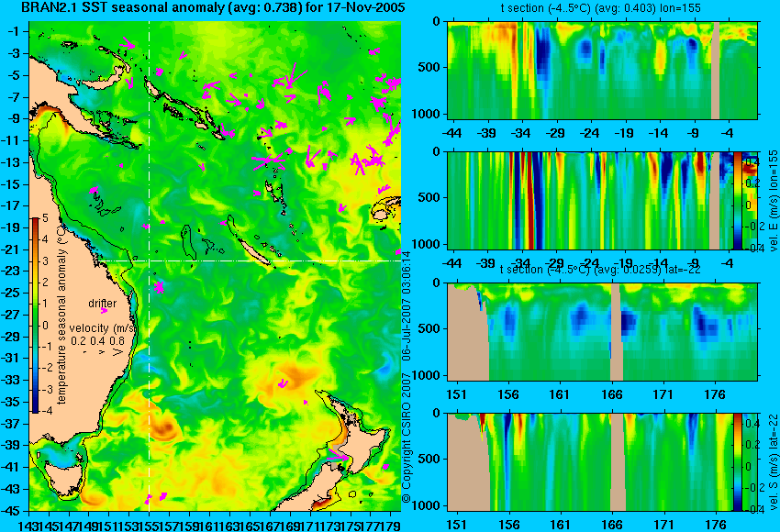Click the vel. E velocity color bar

737,200
